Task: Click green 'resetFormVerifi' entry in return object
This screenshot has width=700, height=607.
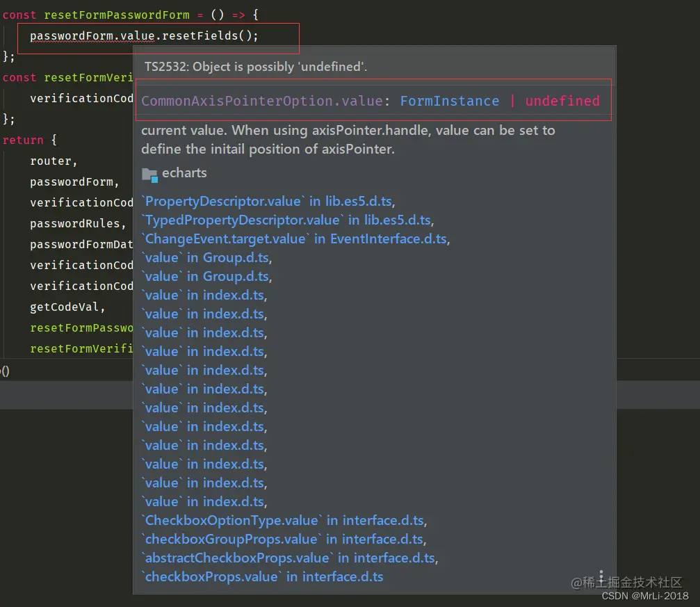Action: tap(81, 348)
